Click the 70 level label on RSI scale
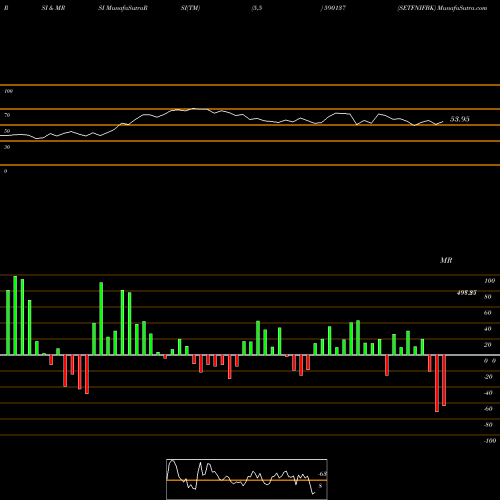The image size is (500, 500). tap(7, 115)
